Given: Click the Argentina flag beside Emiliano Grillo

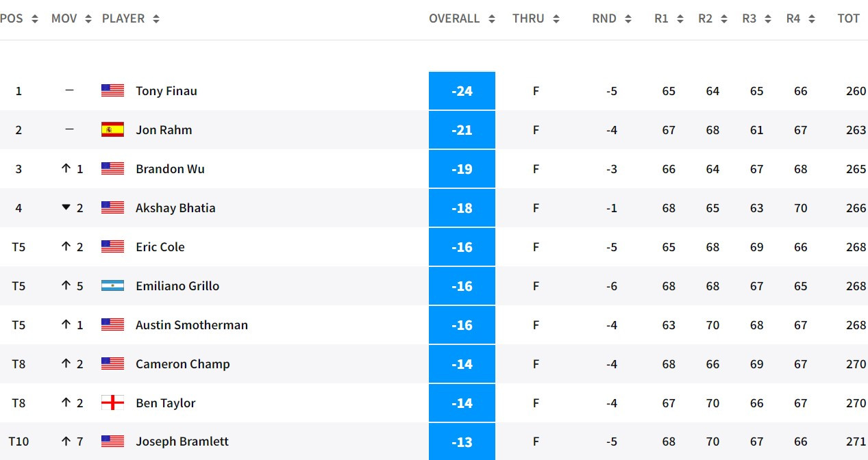Looking at the screenshot, I should [112, 285].
